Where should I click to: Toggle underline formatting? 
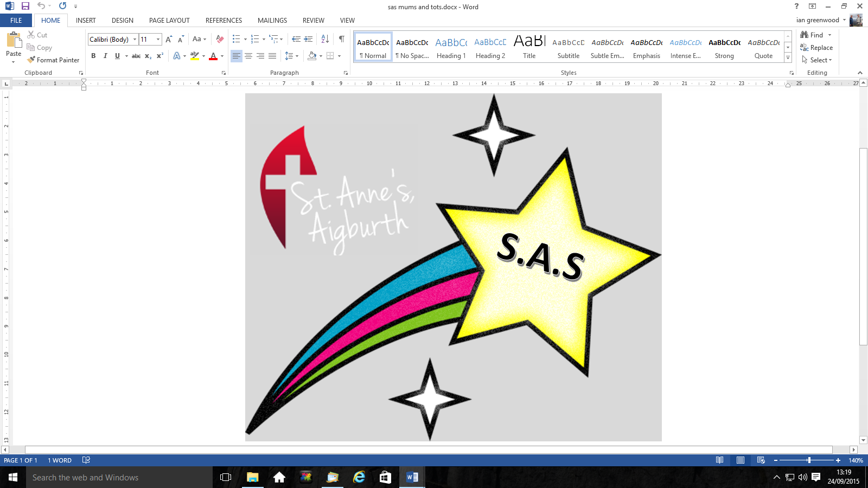coord(117,56)
